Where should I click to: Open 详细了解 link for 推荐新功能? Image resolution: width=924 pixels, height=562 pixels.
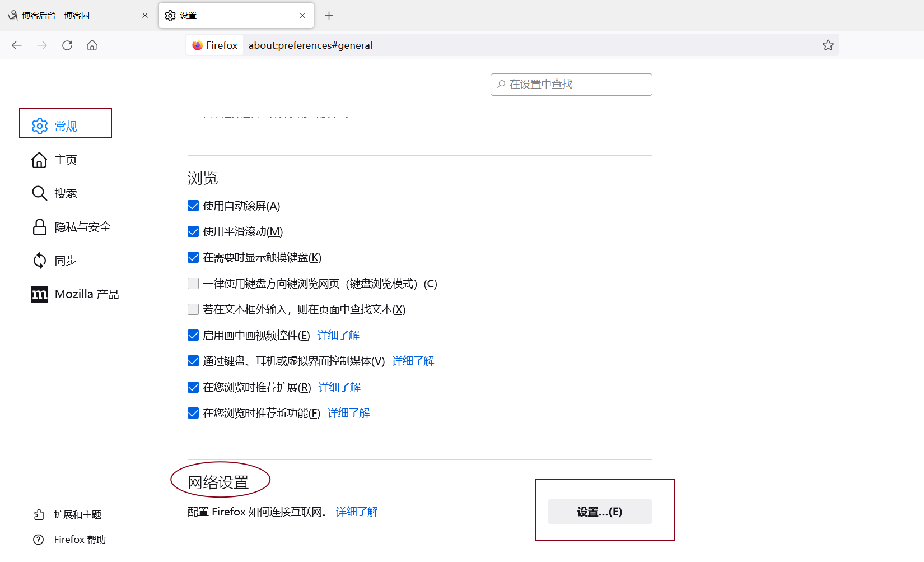[348, 413]
